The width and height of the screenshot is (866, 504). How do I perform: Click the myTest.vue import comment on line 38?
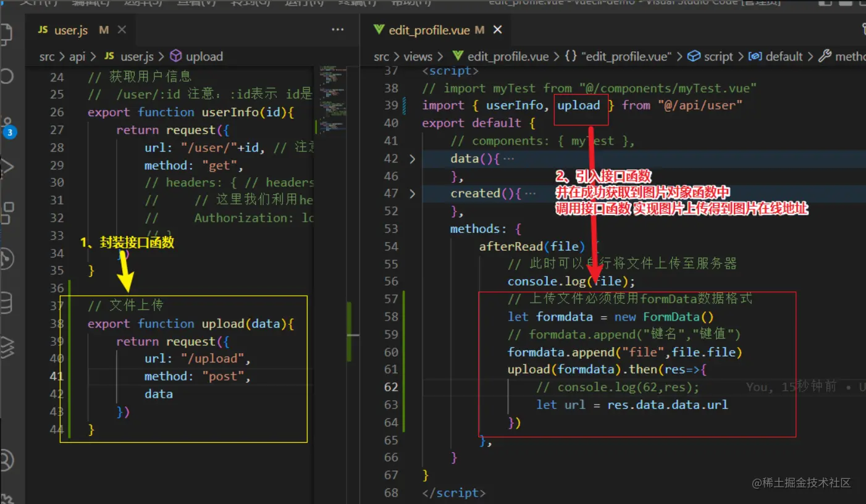coord(589,88)
